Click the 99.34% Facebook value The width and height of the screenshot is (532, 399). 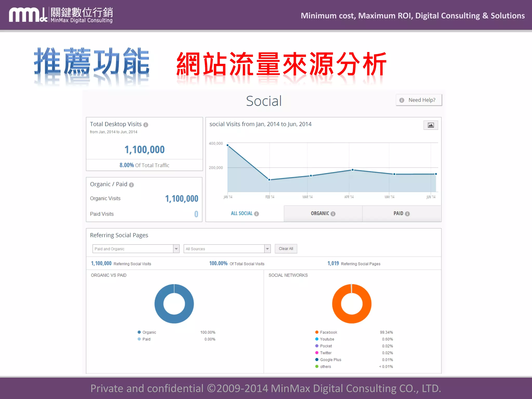386,332
